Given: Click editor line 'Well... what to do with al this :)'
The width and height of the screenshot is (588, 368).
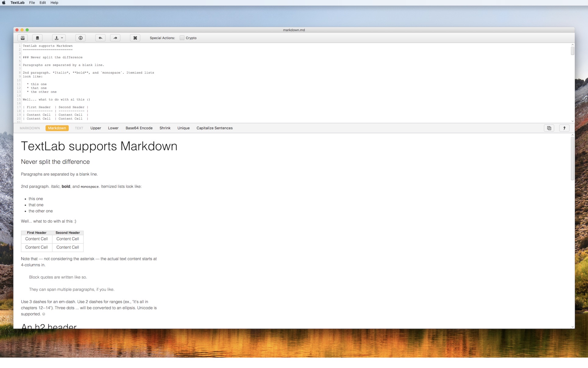Looking at the screenshot, I should (56, 99).
